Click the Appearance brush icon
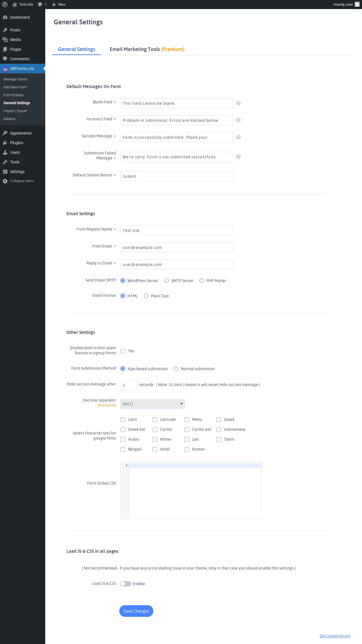 tap(5, 133)
